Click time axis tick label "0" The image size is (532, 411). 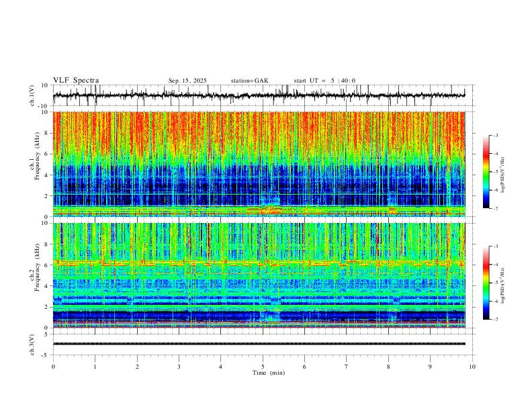[53, 367]
